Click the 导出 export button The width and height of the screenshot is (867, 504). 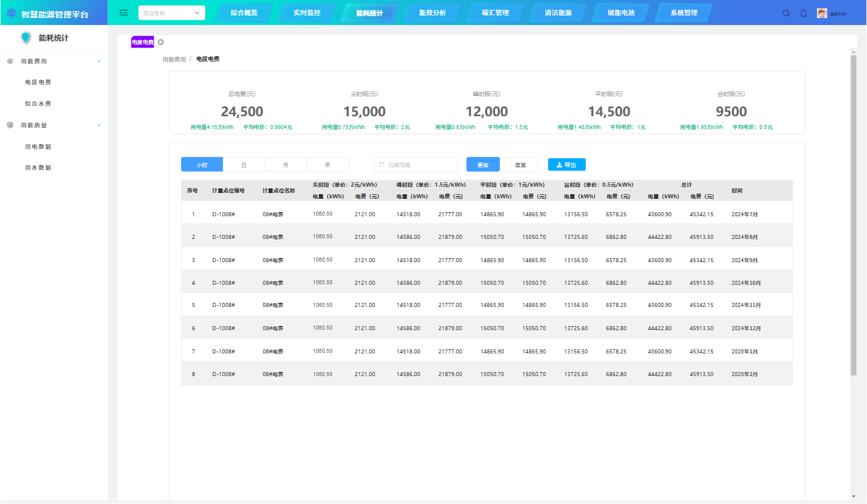click(x=566, y=165)
